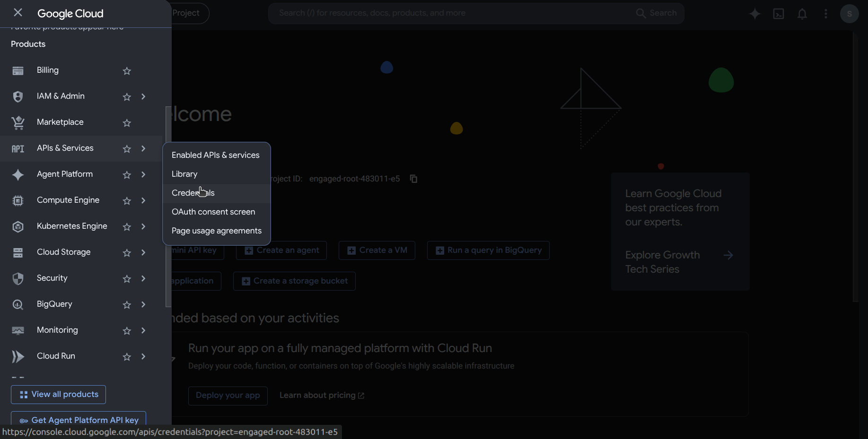Image resolution: width=868 pixels, height=439 pixels.
Task: Click the Monitoring chart icon
Action: [18, 330]
